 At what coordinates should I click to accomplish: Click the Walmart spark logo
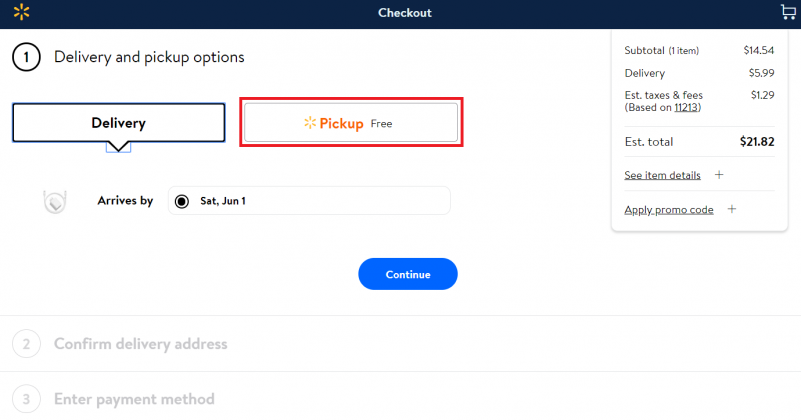pos(21,12)
